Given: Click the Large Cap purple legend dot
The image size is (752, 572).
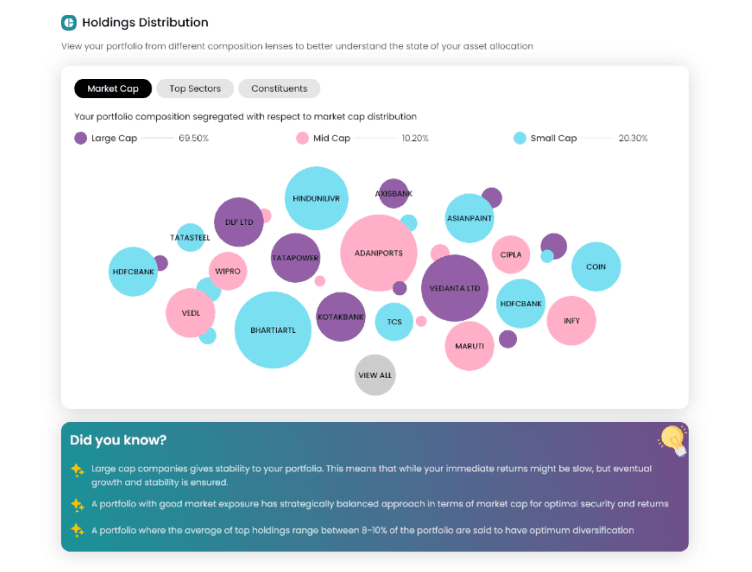Looking at the screenshot, I should coord(81,138).
